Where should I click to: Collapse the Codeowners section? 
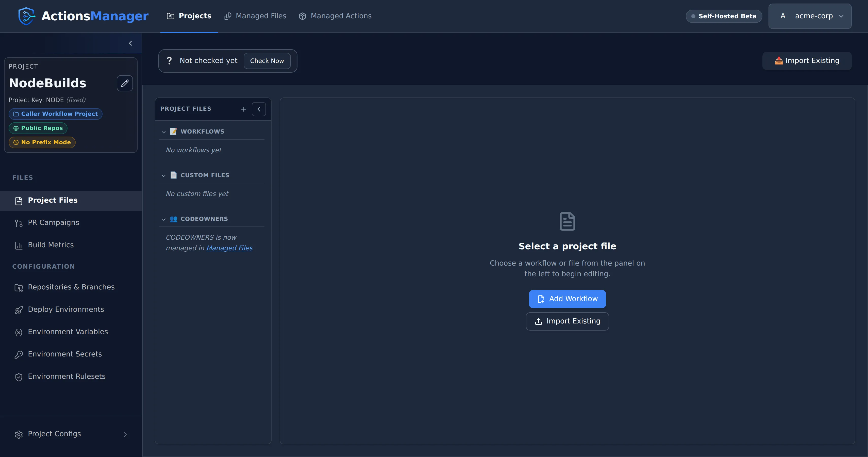164,219
